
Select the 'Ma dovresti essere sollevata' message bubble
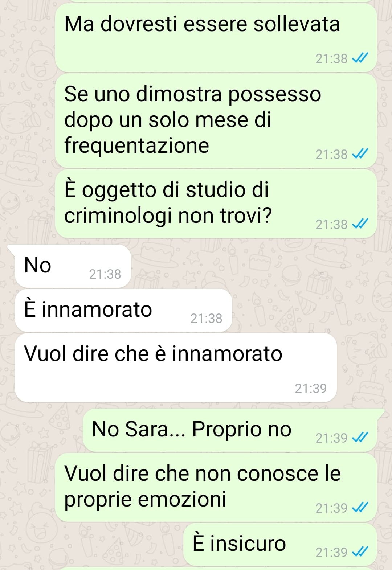[x=216, y=38]
